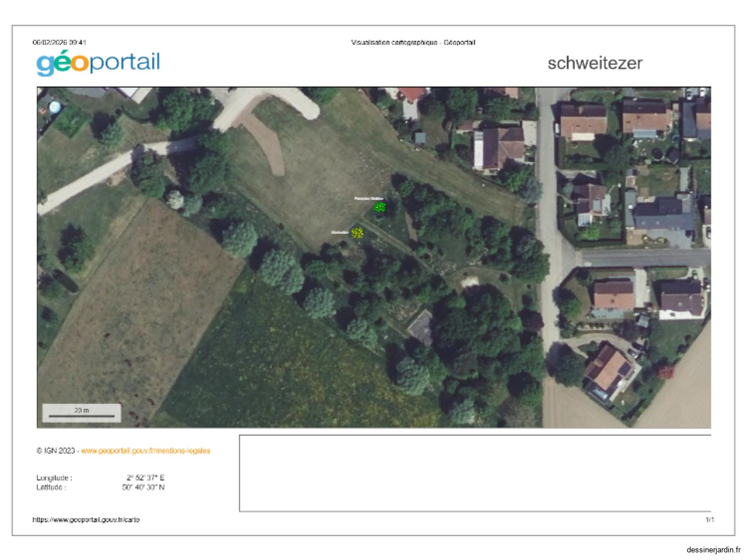Click the gray square shed among the trees

[421, 328]
